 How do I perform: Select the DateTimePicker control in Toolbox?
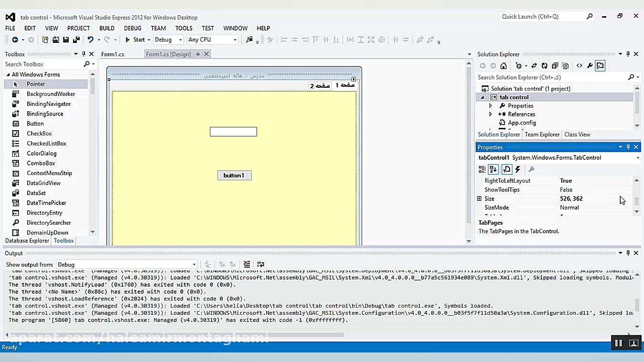click(46, 203)
